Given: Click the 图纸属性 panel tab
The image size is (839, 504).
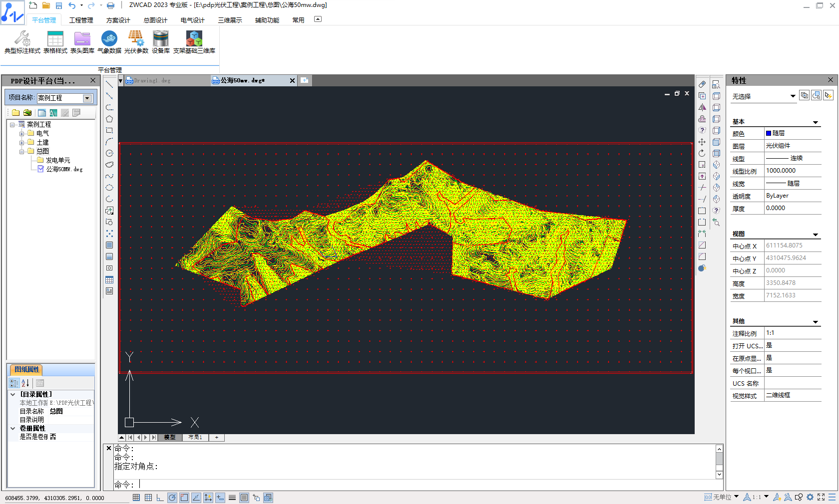Looking at the screenshot, I should click(26, 370).
